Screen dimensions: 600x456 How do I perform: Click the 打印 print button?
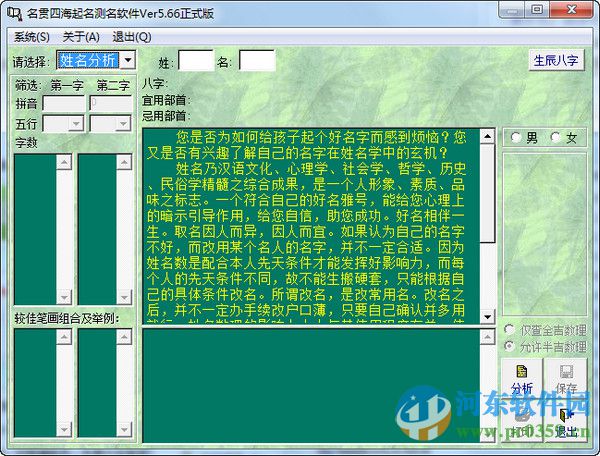click(522, 422)
